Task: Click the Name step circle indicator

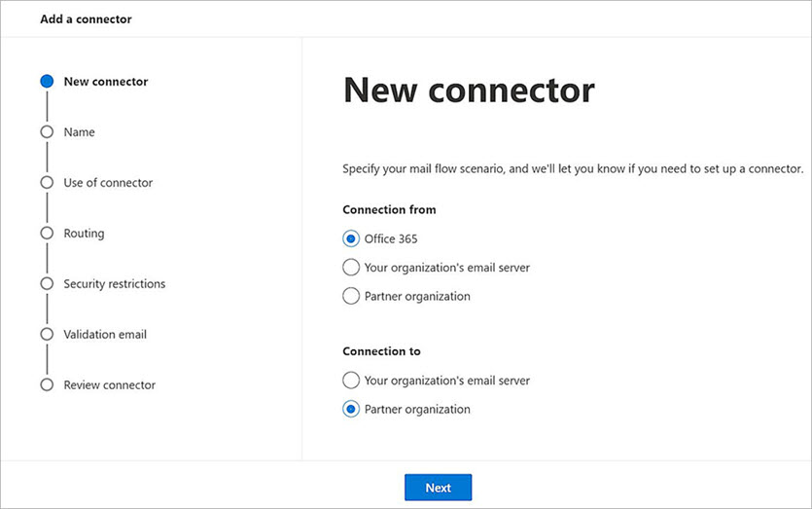Action: point(46,132)
